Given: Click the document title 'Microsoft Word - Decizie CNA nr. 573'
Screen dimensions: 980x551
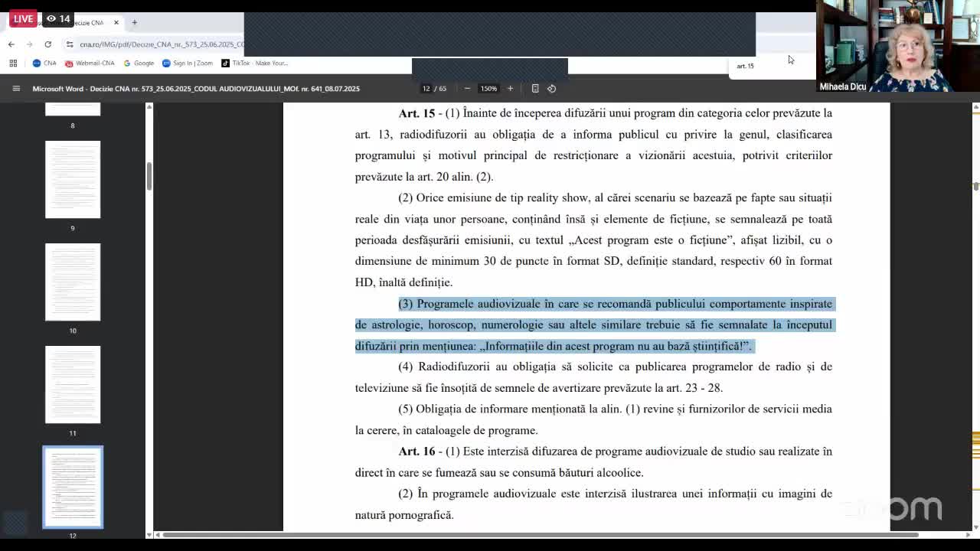Looking at the screenshot, I should (196, 89).
